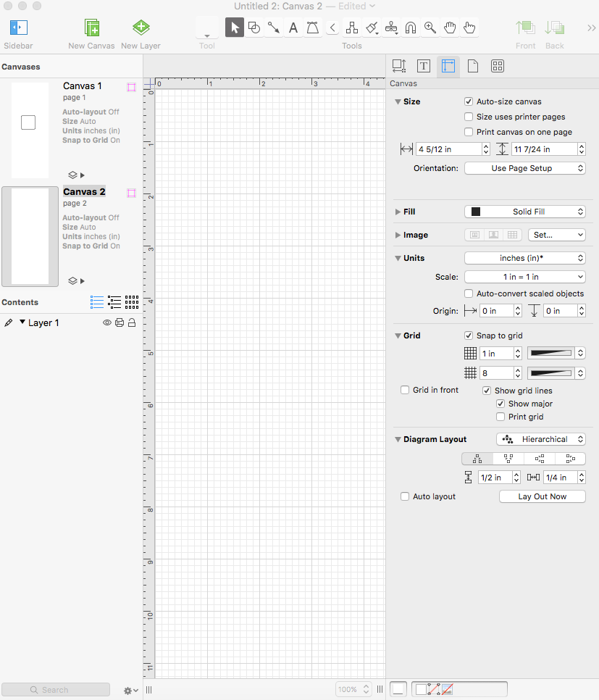Show more toolbar items
The height and width of the screenshot is (700, 599).
(592, 28)
